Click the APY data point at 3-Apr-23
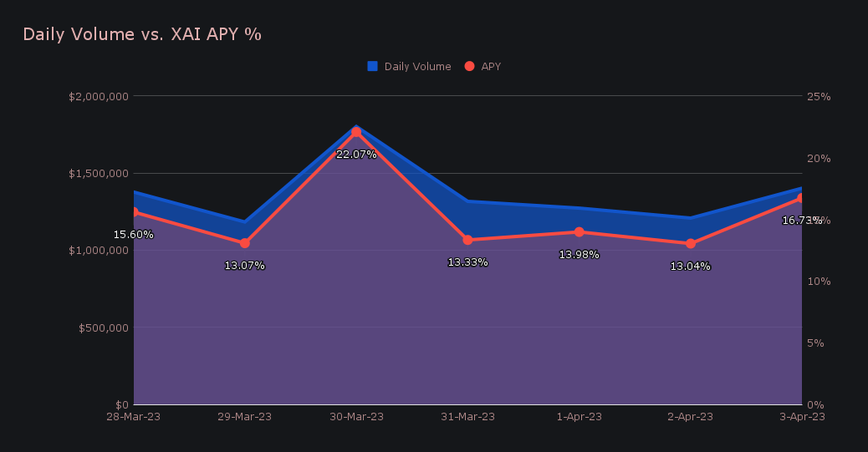868x452 pixels. (x=800, y=198)
